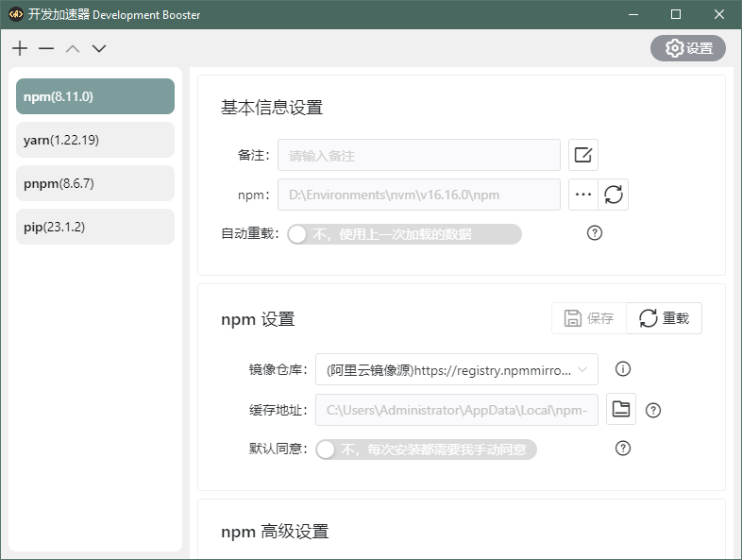Browse npm path with three-dots button
The image size is (742, 560).
[x=583, y=195]
